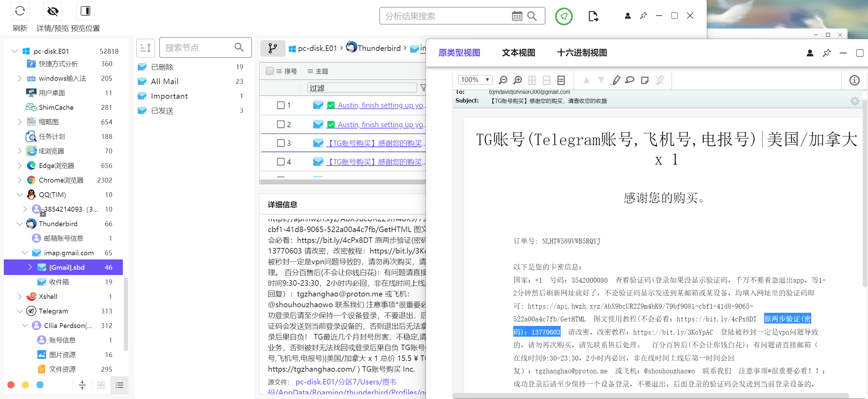Open the TG账号购买 email in row 3
Viewport: 868px width, 399px height.
(x=376, y=143)
